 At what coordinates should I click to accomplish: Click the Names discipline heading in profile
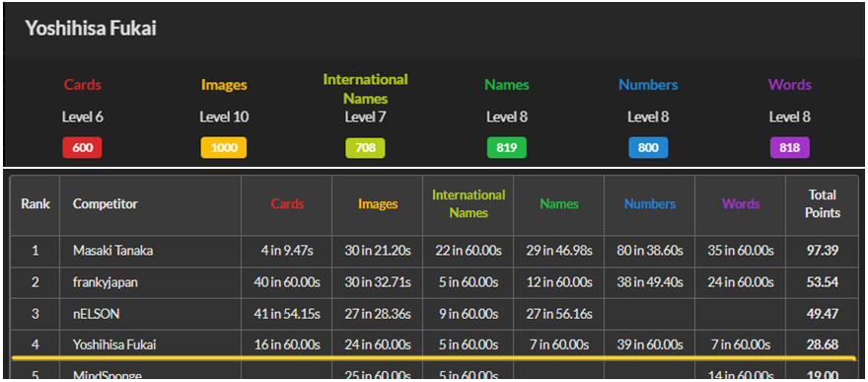coord(507,85)
